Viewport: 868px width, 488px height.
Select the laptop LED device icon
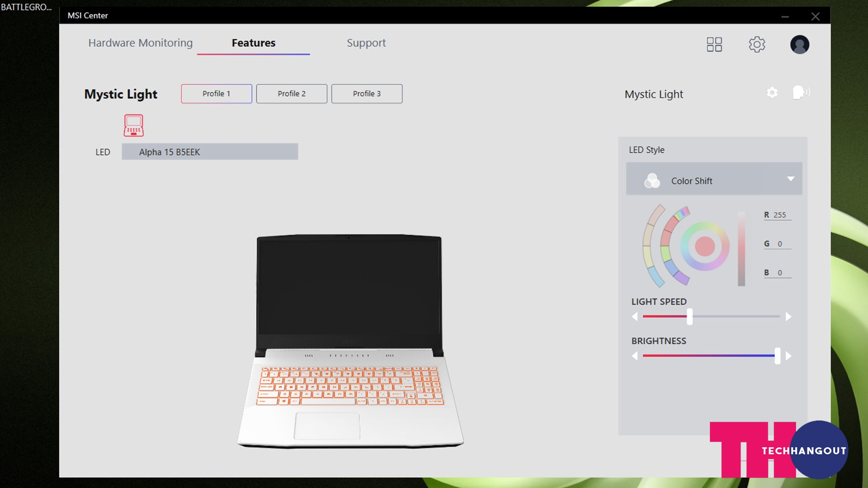[134, 125]
